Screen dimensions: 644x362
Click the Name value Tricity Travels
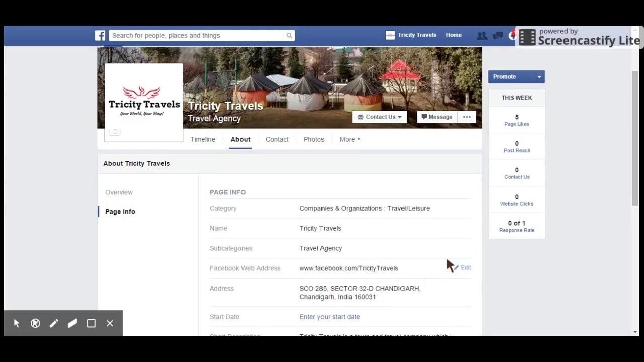click(320, 228)
